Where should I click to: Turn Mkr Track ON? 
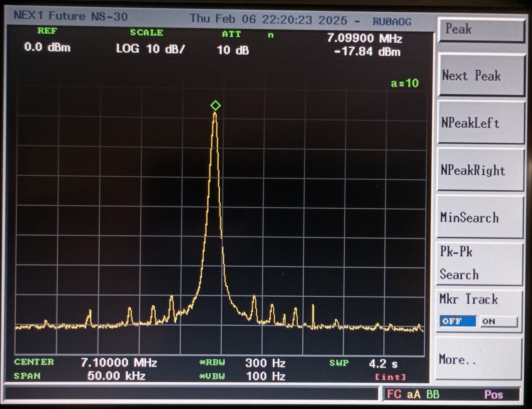pyautogui.click(x=498, y=322)
